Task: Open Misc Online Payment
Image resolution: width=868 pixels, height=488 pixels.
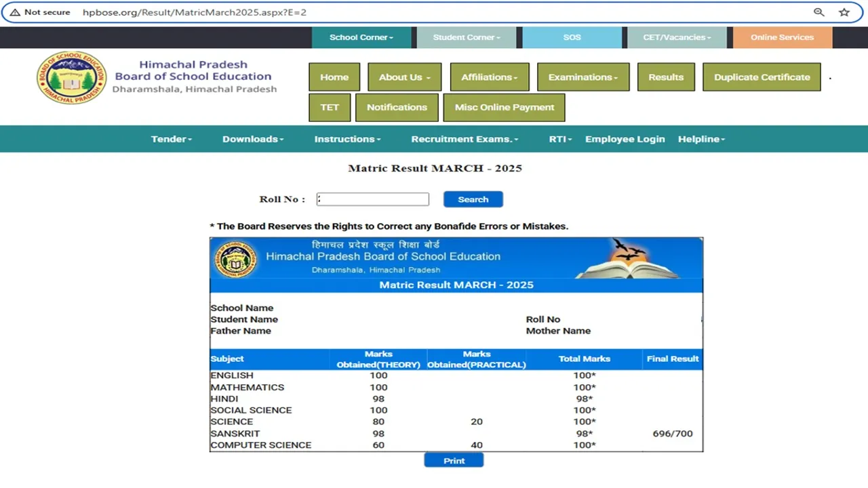Action: point(504,107)
